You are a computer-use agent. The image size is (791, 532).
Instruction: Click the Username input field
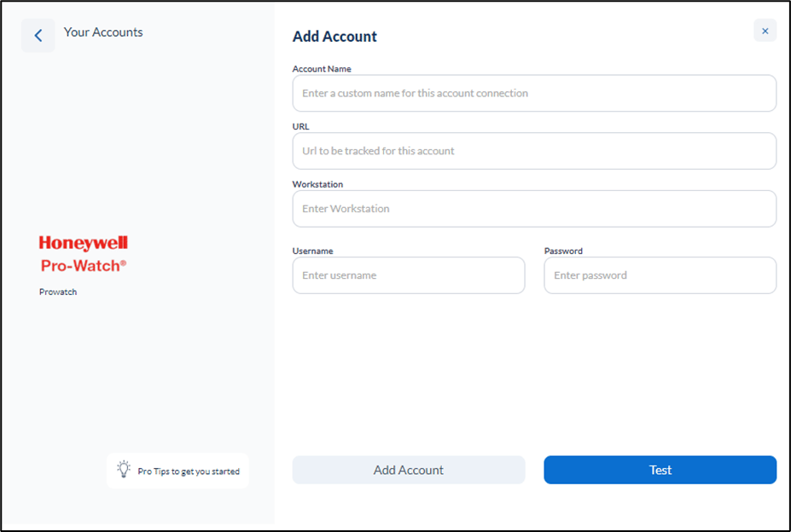click(409, 275)
